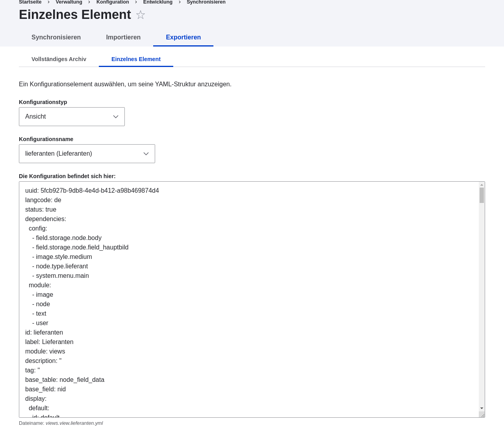Viewport: 504px width, 426px height.
Task: Open Synchronisieren breadcrumb link
Action: point(206,2)
